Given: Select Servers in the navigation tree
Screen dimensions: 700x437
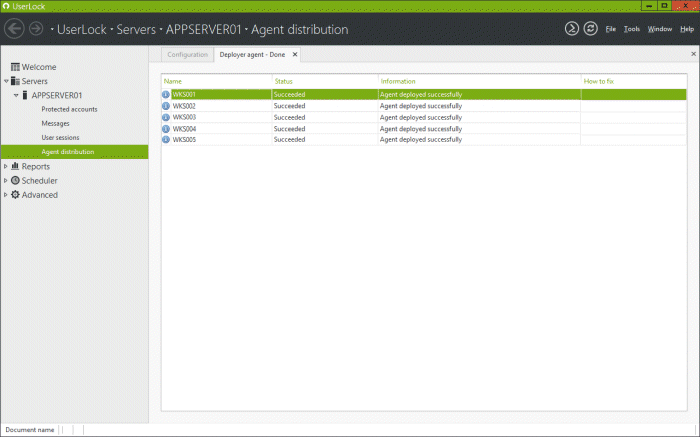Looking at the screenshot, I should tap(34, 81).
